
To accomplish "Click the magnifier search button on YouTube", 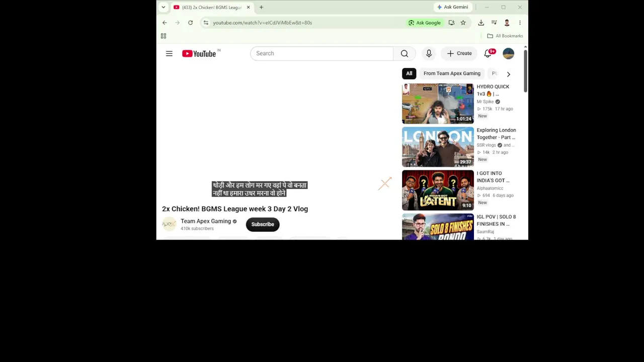I will (x=405, y=53).
